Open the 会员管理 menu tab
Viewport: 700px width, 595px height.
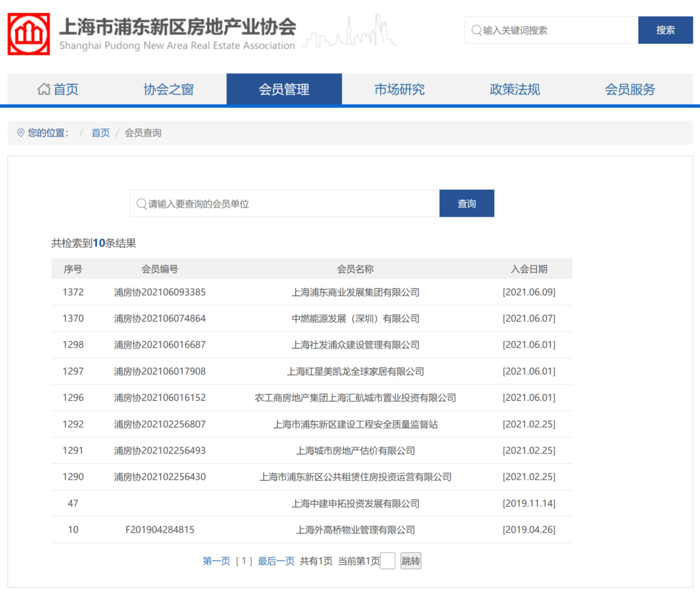[284, 89]
